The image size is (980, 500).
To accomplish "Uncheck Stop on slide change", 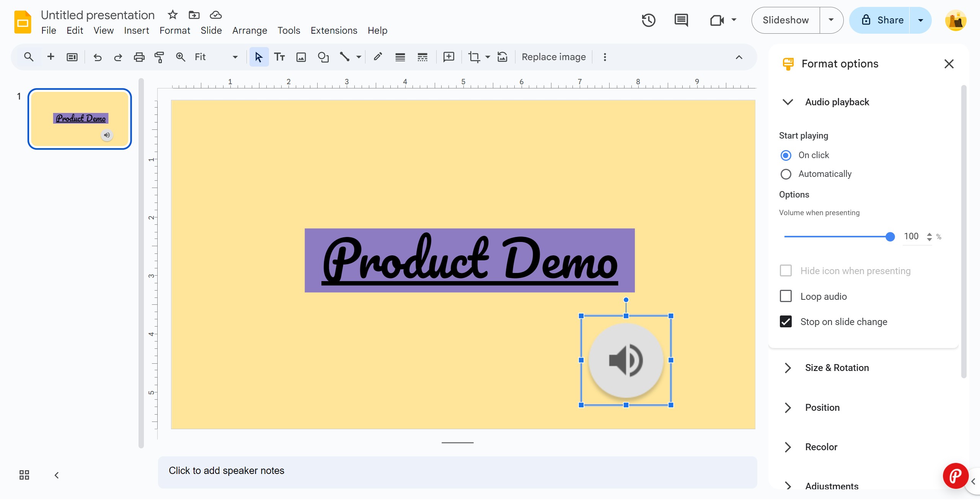I will (x=786, y=322).
